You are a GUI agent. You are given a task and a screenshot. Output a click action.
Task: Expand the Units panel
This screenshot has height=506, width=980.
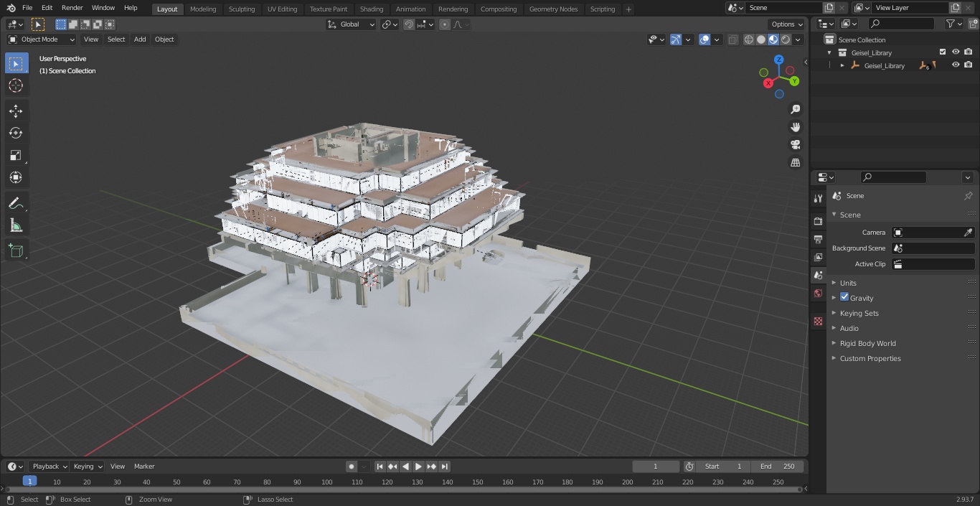[x=848, y=283]
